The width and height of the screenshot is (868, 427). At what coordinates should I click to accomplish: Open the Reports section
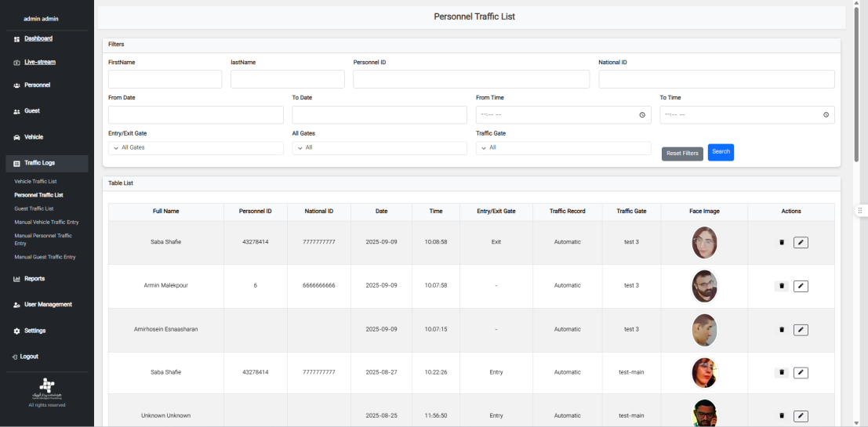tap(34, 279)
